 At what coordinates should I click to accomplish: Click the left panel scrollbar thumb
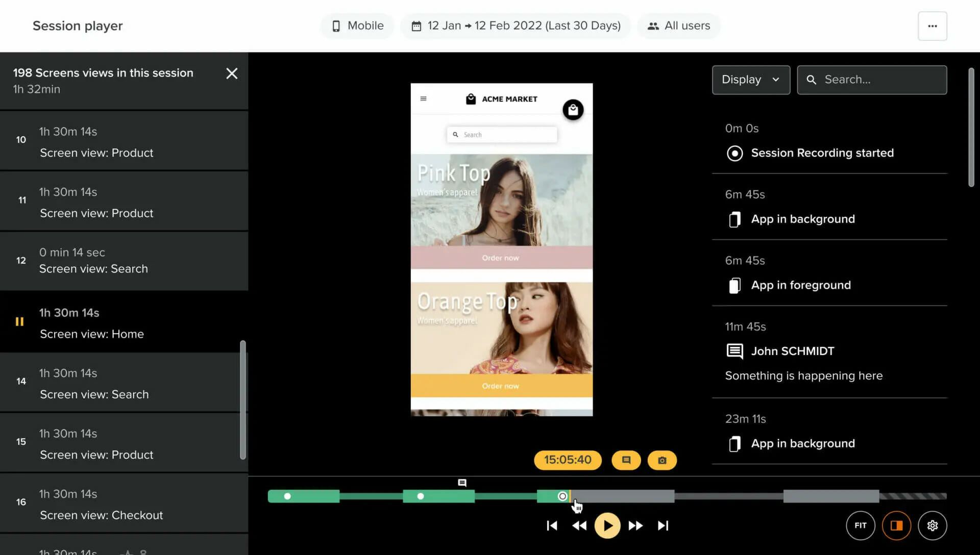point(243,400)
